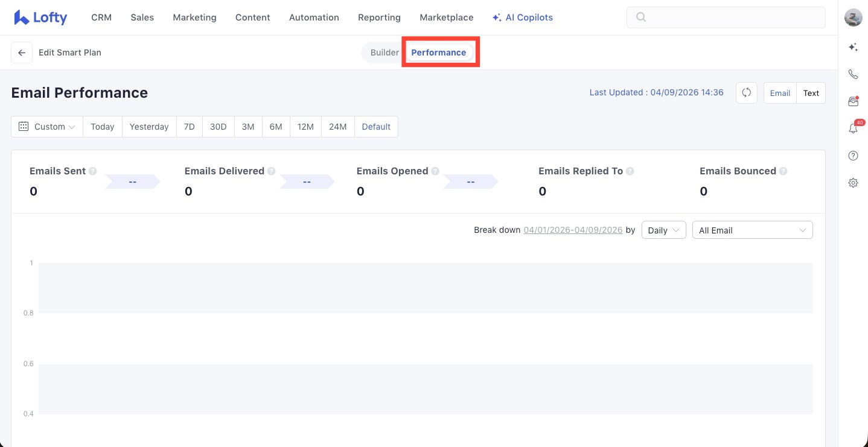
Task: Refresh the email performance data
Action: coord(747,93)
